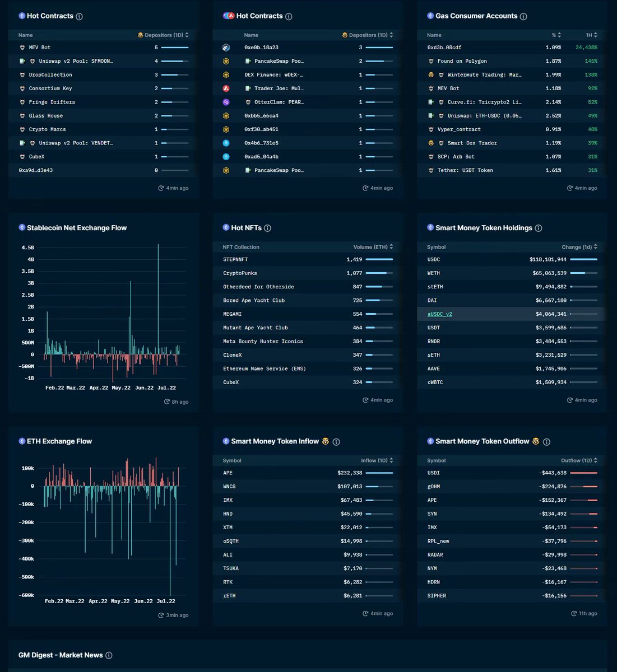Click Ethereum Name Service (ENS) row
Image resolution: width=617 pixels, height=672 pixels.
coord(308,368)
